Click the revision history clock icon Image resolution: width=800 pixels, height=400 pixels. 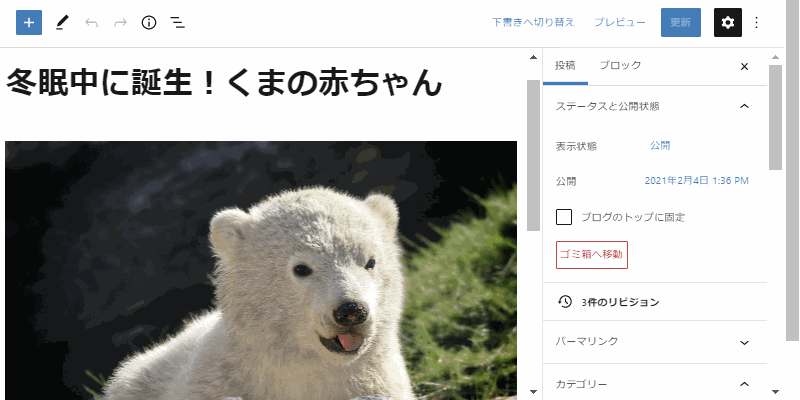(565, 302)
